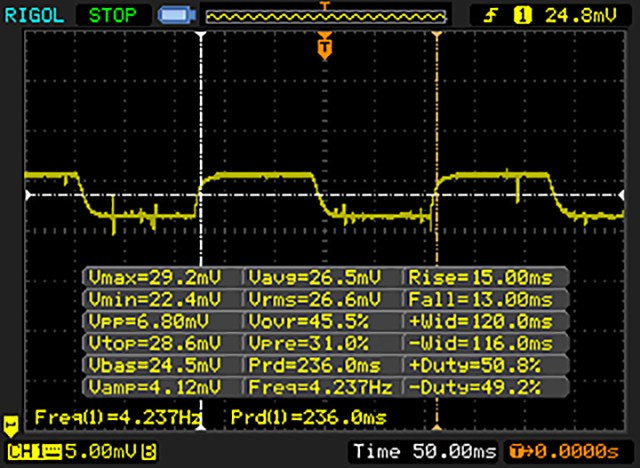This screenshot has height=468, width=640.
Task: Click the Prd(1)=236.0ms bottom readout
Action: pos(309,417)
